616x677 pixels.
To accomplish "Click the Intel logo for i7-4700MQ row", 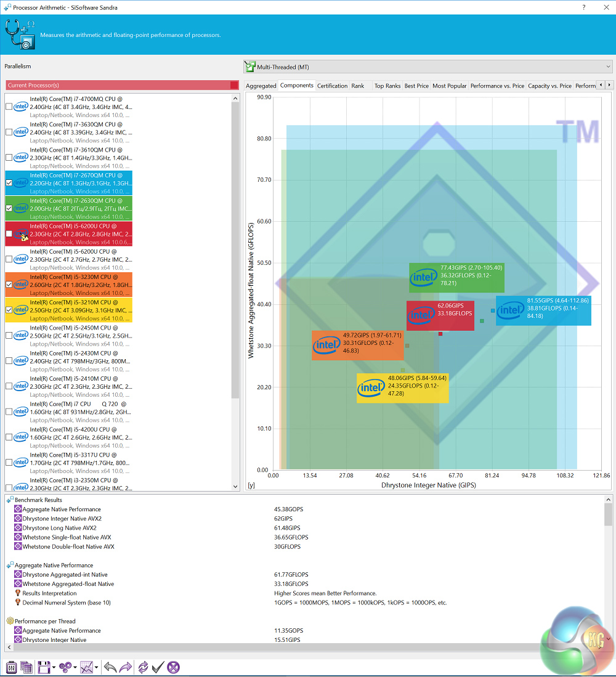I will [x=21, y=107].
